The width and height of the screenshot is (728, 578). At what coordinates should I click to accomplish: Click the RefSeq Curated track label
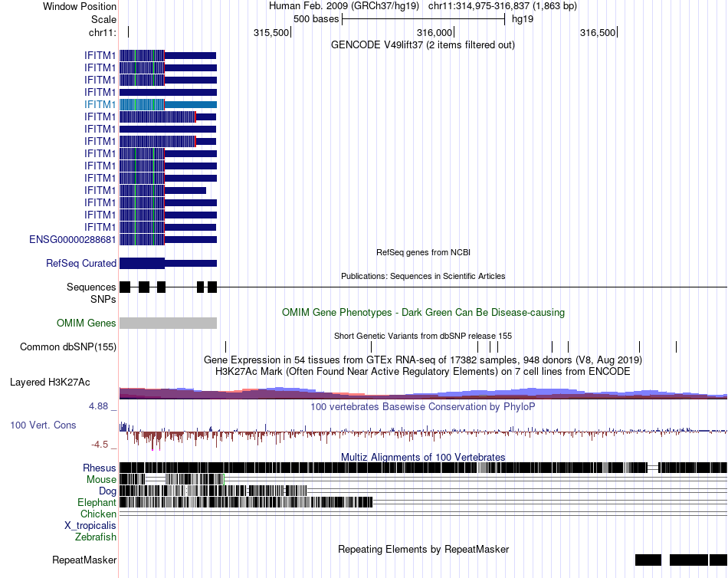(81, 263)
